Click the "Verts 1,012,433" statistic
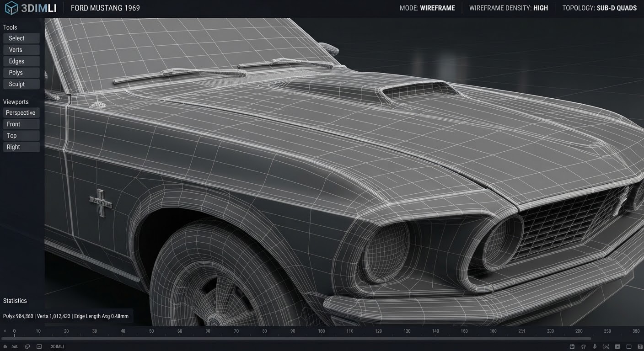 tap(54, 316)
